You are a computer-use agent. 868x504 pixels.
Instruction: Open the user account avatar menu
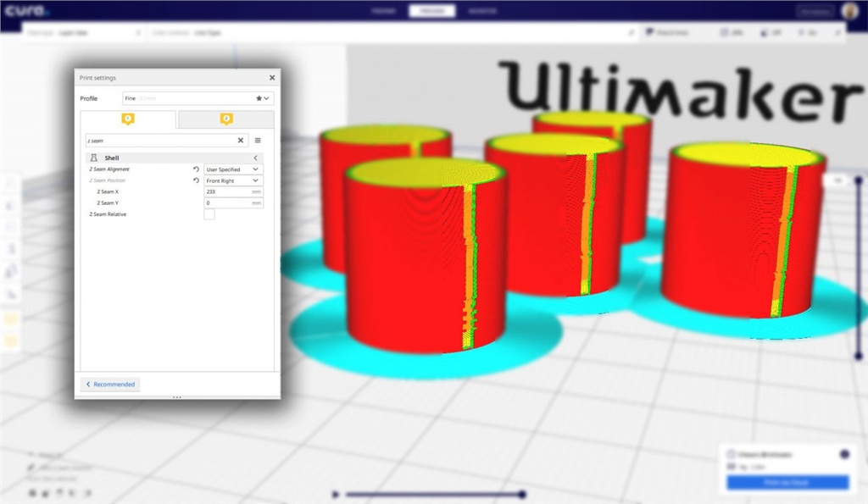(x=849, y=11)
